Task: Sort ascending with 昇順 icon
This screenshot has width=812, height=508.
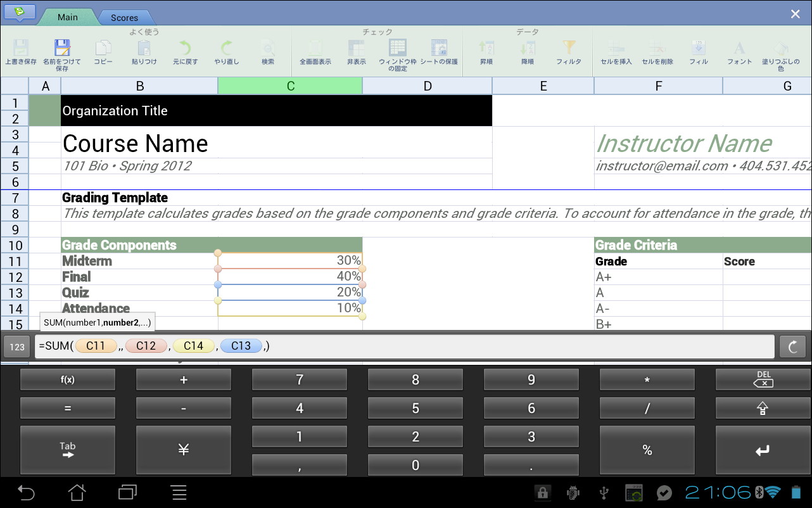Action: click(486, 48)
